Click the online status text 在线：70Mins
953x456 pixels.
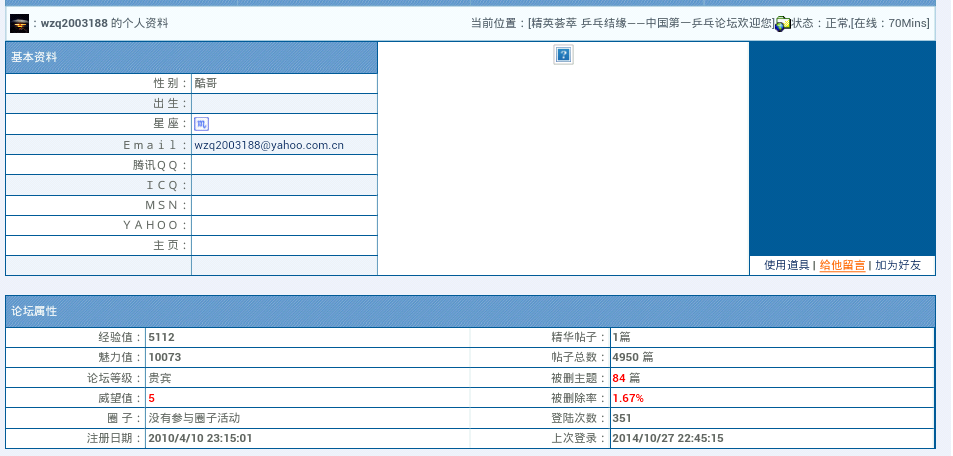[x=890, y=24]
